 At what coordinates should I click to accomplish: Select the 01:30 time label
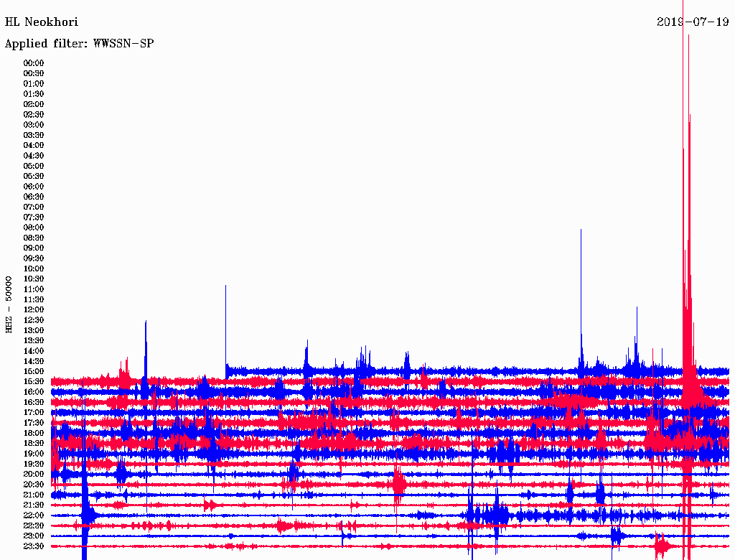pyautogui.click(x=34, y=94)
